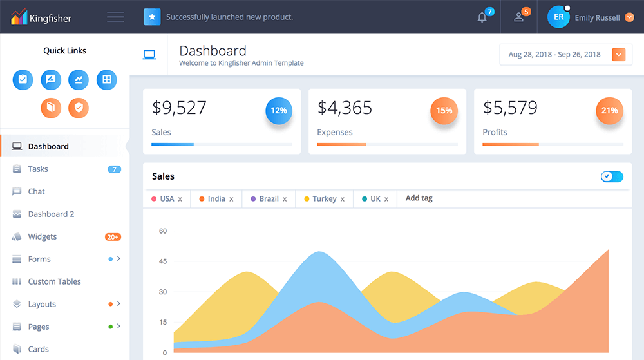Image resolution: width=644 pixels, height=360 pixels.
Task: Click the clipboard checklist quick link icon
Action: tap(23, 80)
